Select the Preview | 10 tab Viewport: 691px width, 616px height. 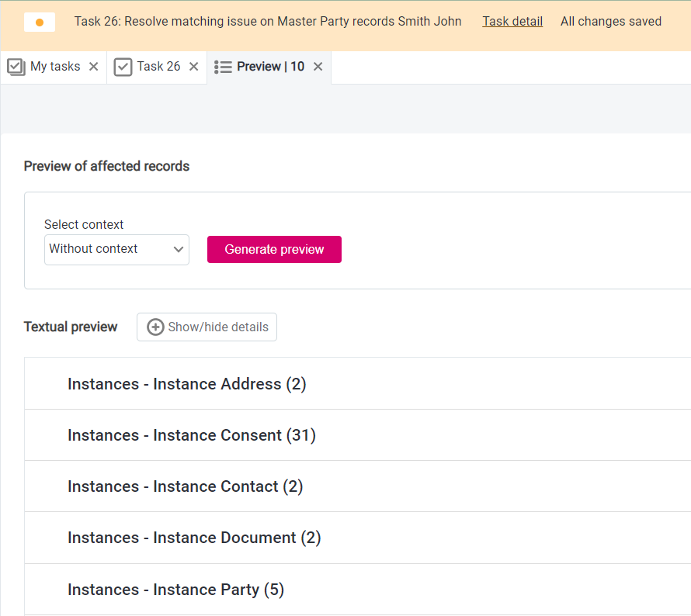[x=270, y=67]
